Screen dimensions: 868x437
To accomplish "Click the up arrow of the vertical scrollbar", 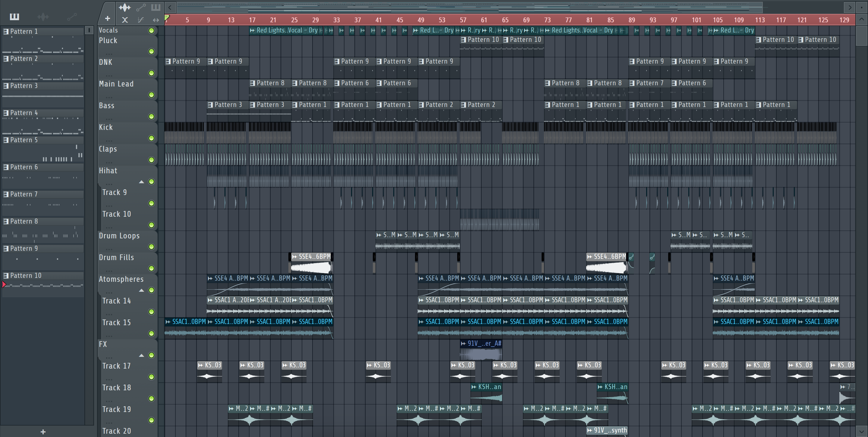I will 862,19.
